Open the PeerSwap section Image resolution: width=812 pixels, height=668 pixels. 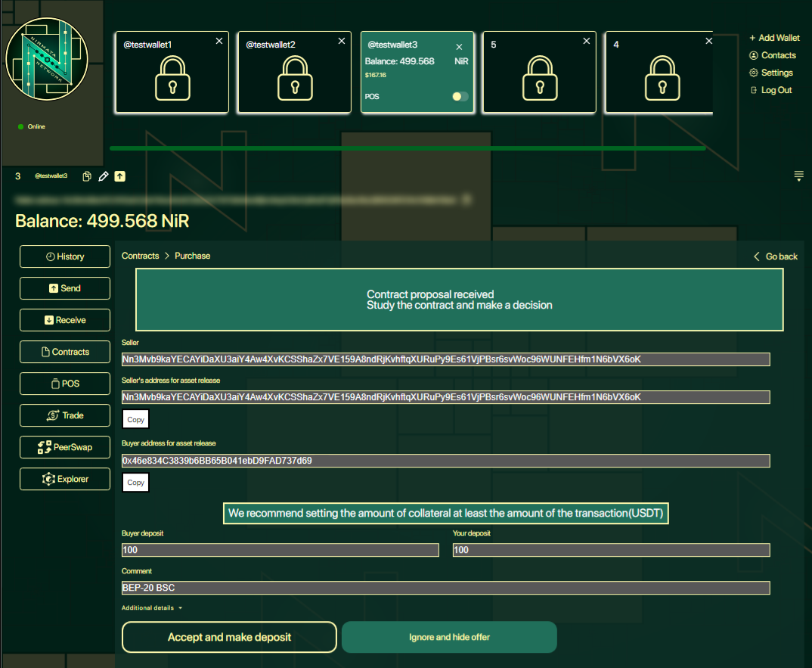[65, 447]
